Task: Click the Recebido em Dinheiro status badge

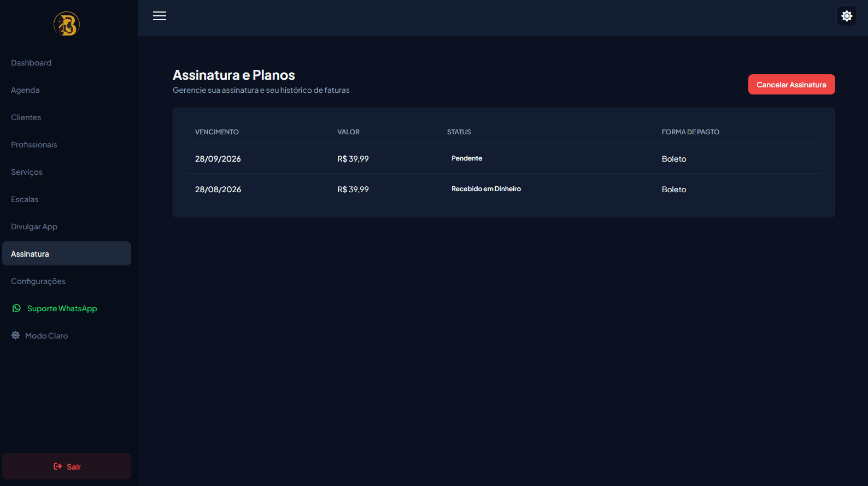Action: click(486, 189)
